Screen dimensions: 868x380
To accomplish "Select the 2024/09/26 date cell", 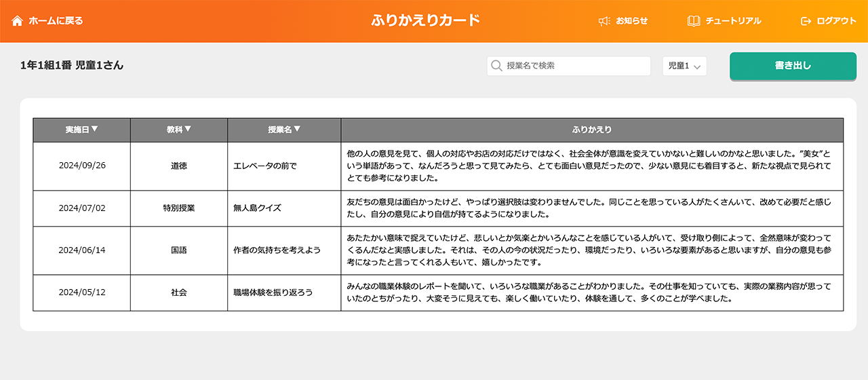I will [82, 166].
